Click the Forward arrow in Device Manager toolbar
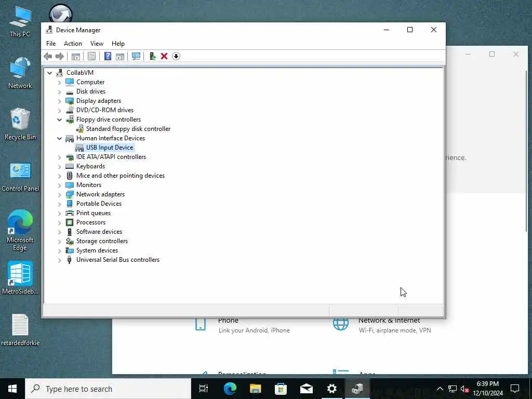The image size is (532, 399). click(x=60, y=56)
